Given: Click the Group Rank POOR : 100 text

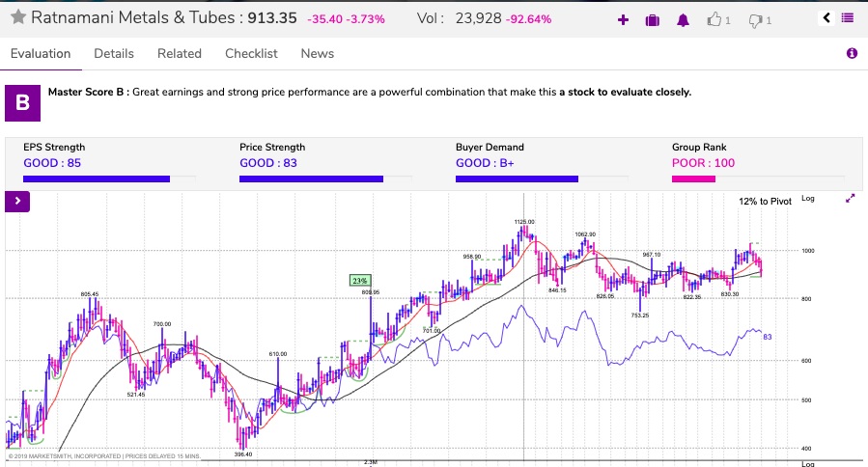Looking at the screenshot, I should tap(703, 163).
